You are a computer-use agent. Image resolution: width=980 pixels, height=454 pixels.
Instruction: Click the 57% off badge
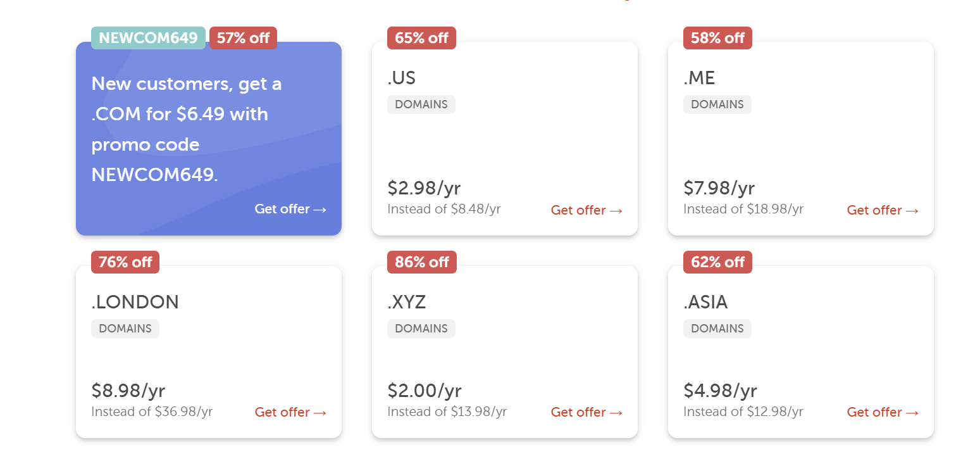(x=243, y=38)
